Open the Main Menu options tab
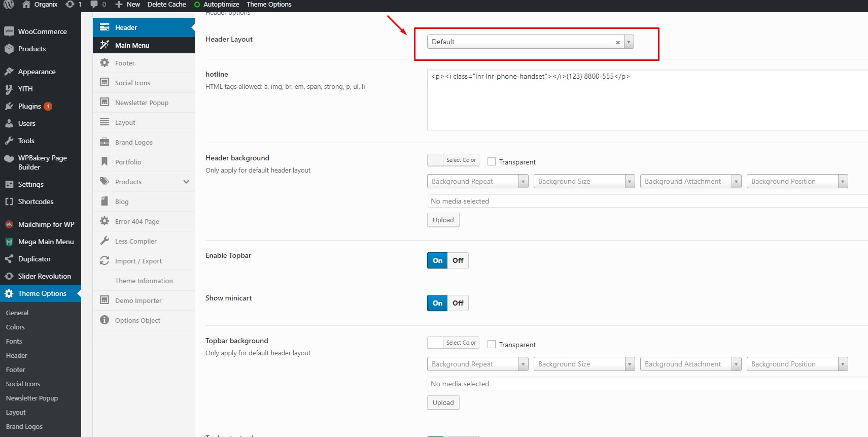The width and height of the screenshot is (868, 437). (x=132, y=45)
